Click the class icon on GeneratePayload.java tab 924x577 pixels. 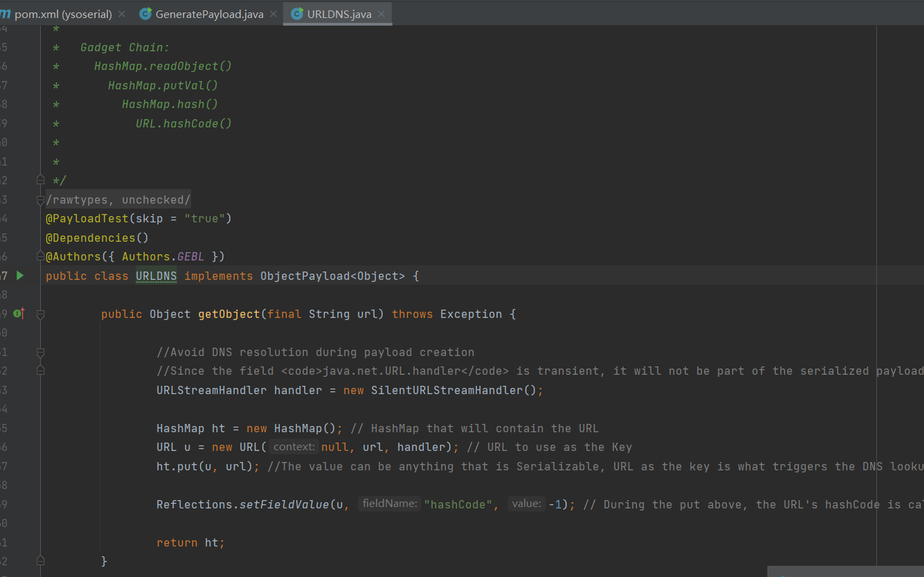point(145,14)
